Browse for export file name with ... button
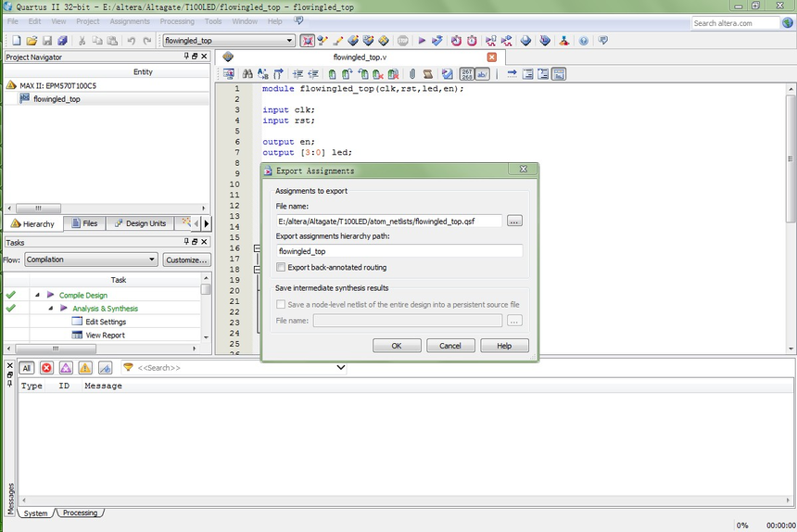This screenshot has width=797, height=532. pyautogui.click(x=514, y=221)
